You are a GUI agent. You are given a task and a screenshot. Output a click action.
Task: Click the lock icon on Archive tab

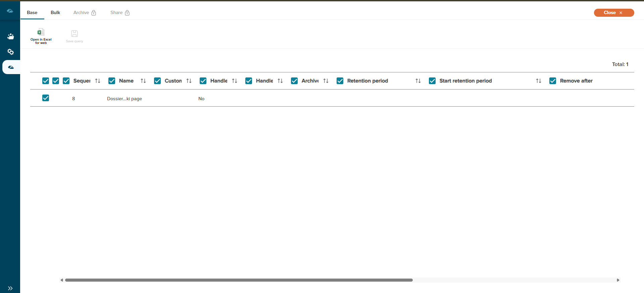tap(94, 13)
